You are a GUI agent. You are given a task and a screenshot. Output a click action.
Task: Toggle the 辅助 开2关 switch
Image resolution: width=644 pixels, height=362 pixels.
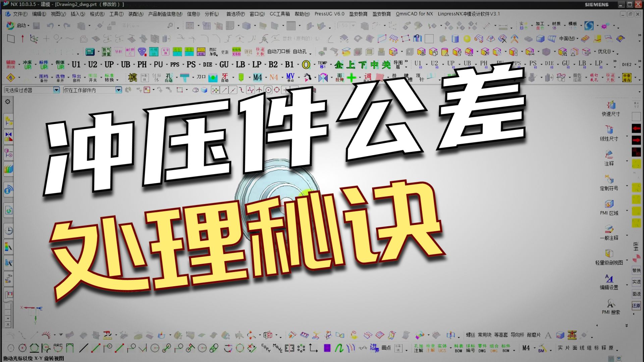click(x=11, y=64)
